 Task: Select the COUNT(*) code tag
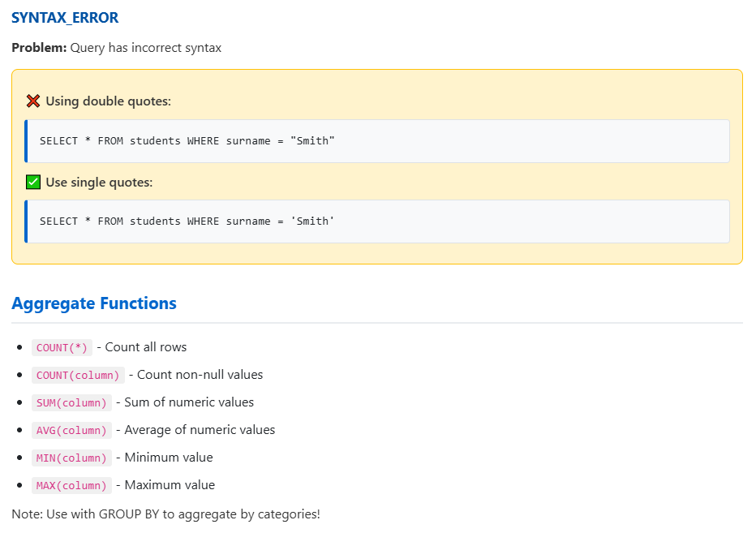click(62, 347)
